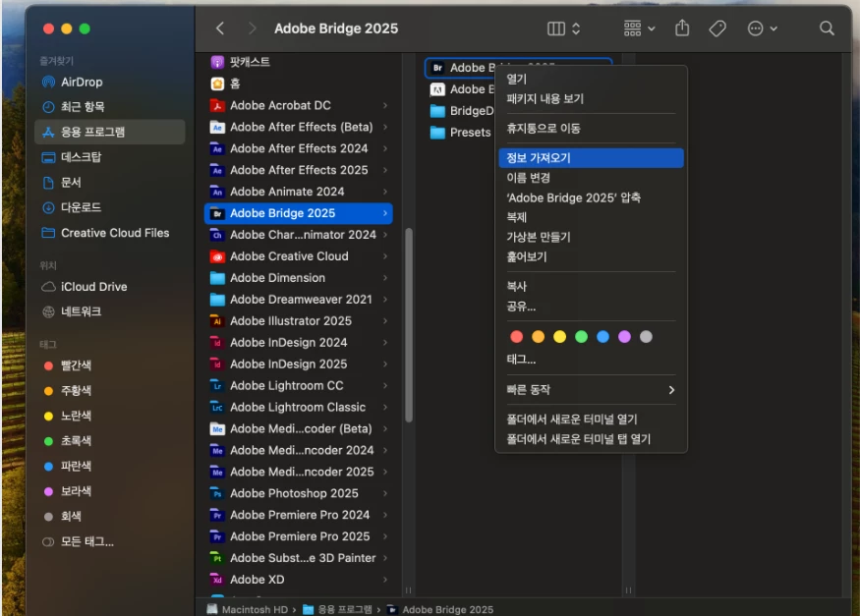The width and height of the screenshot is (860, 616).
Task: Choose 태그... in the context menu
Action: pos(591,360)
